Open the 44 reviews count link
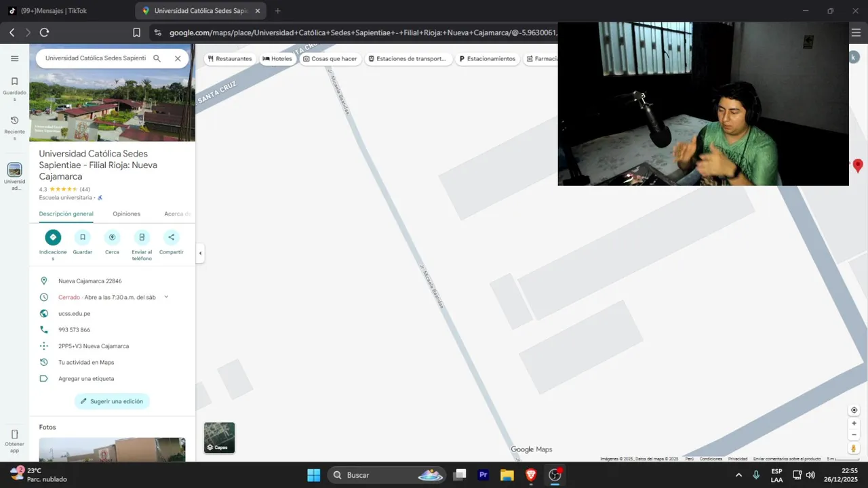Viewport: 868px width, 488px height. point(85,189)
